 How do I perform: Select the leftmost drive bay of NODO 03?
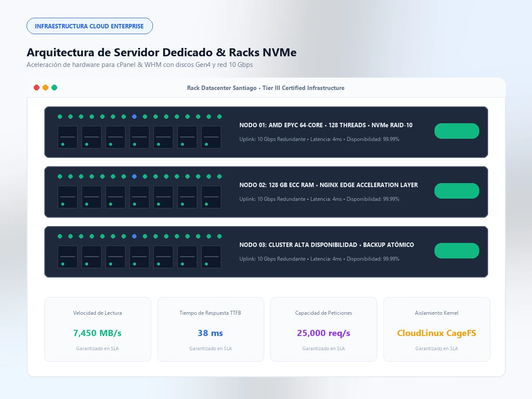[67, 257]
